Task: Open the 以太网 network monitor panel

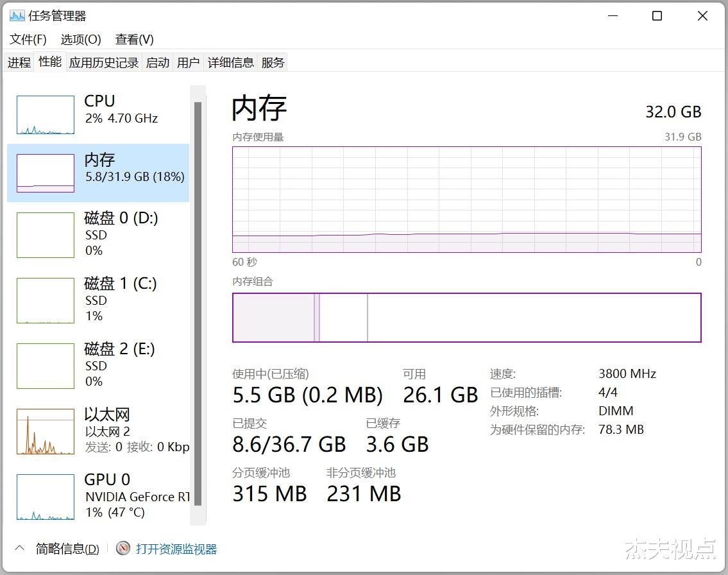Action: tap(96, 430)
